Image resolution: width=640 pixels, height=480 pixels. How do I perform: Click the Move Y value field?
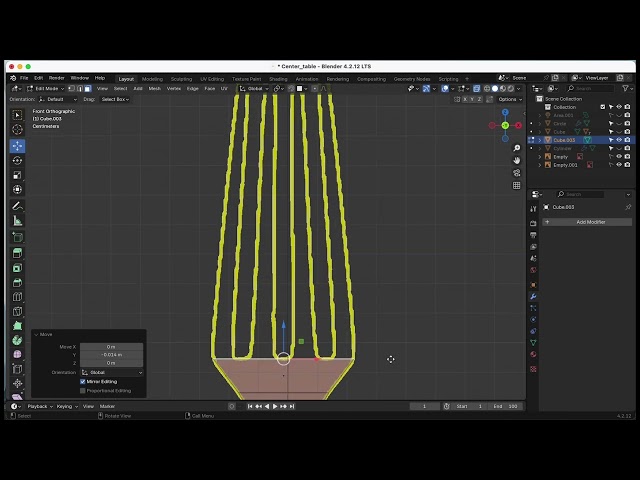coord(111,355)
